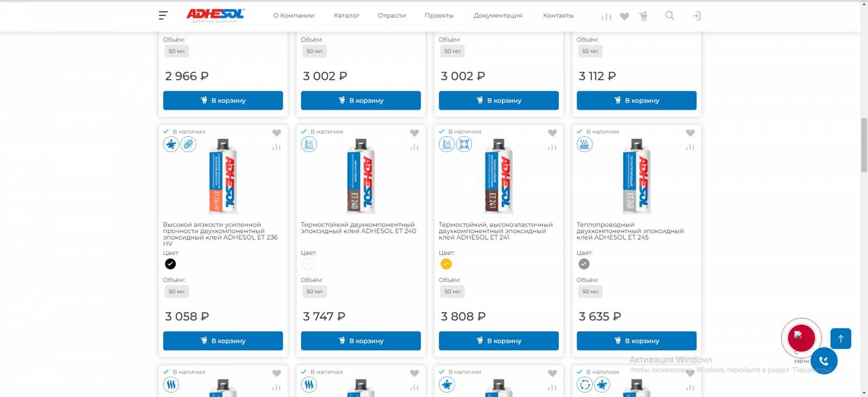Select gray color option for ET 245
Viewport: 868px width, 397px height.
point(584,264)
